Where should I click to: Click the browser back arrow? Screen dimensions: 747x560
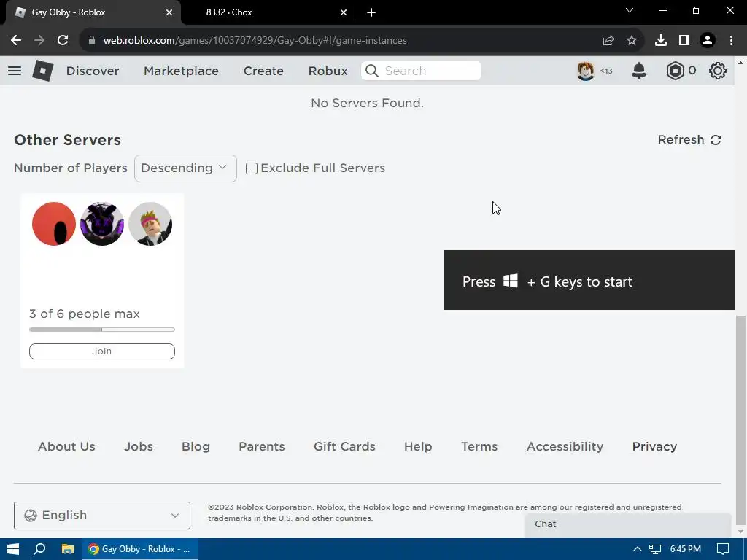(16, 41)
